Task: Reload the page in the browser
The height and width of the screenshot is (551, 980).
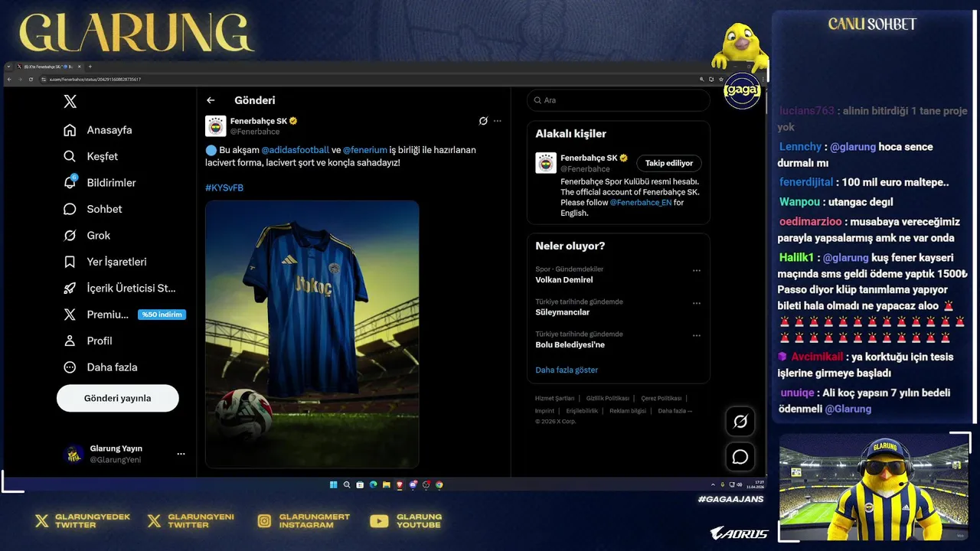Action: point(31,80)
